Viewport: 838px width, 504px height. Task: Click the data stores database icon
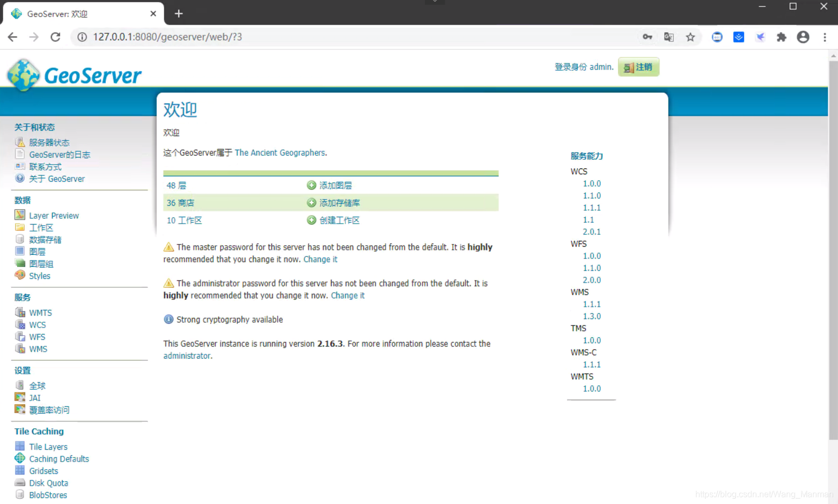click(x=20, y=239)
